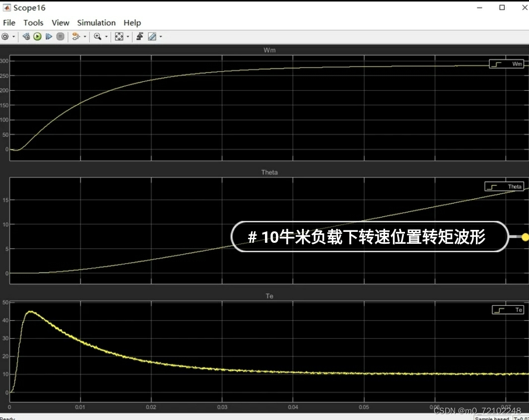This screenshot has height=420, width=529.
Task: Expand the highlight block dropdown arrow
Action: coord(85,36)
